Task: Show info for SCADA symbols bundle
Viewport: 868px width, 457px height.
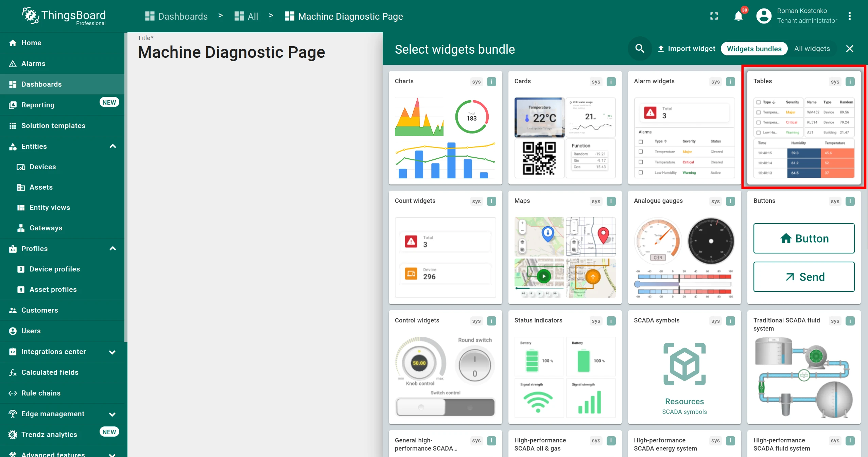Action: (730, 321)
